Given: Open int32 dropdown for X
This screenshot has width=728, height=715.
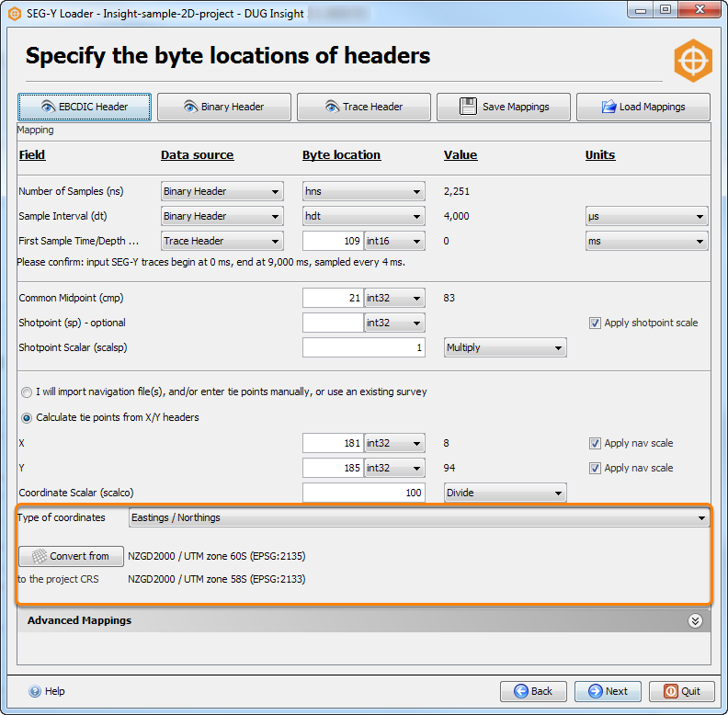Looking at the screenshot, I should pos(394,443).
